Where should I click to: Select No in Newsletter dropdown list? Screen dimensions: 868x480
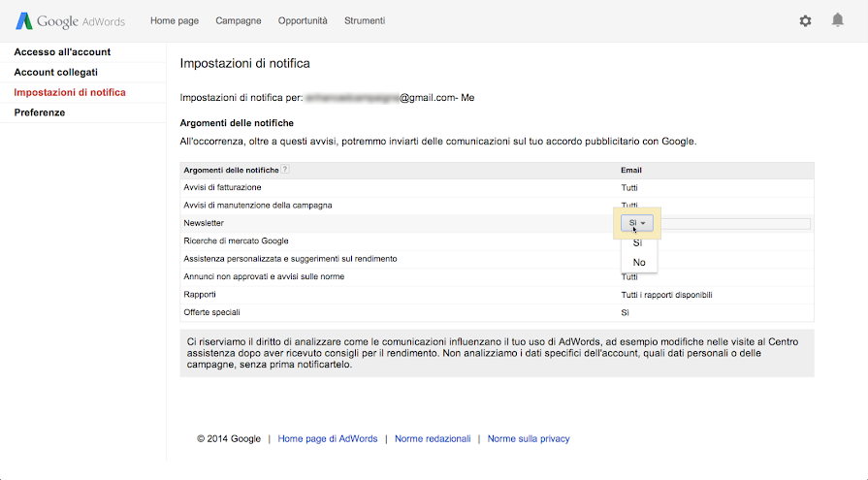639,263
